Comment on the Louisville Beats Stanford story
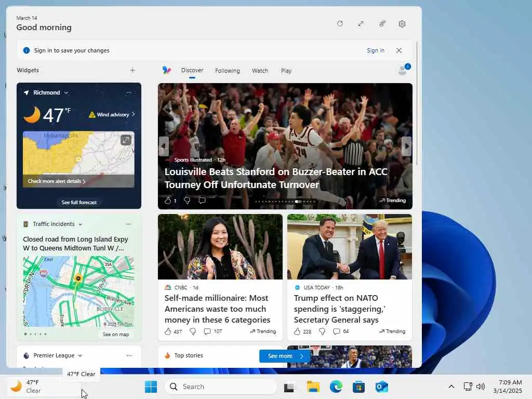This screenshot has height=399, width=532. click(202, 201)
